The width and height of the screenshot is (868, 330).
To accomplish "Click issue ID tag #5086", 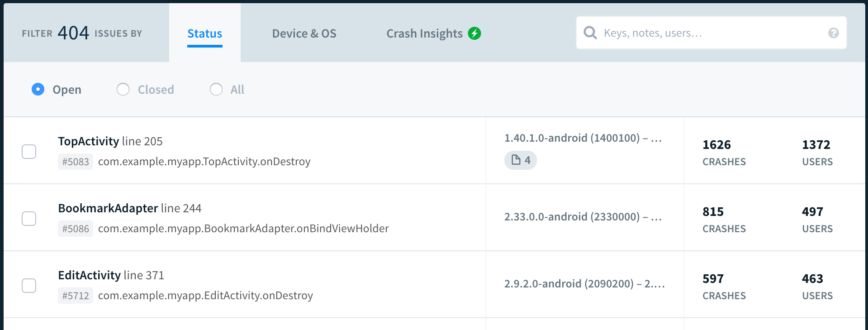I will point(76,229).
